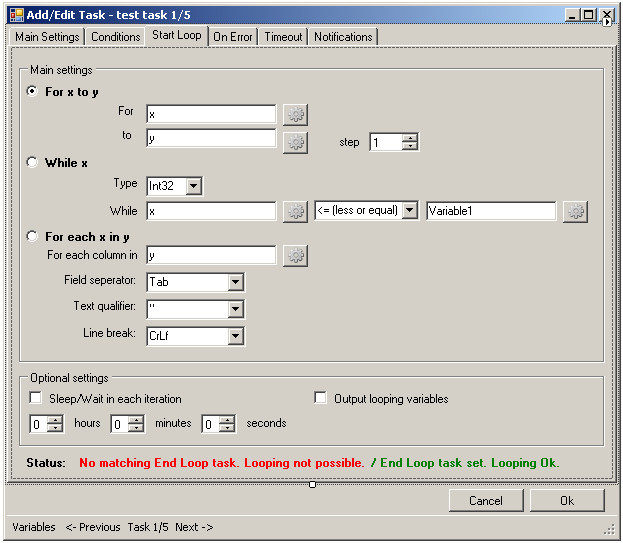This screenshot has width=623, height=543.
Task: Enable Output looping variables checkbox
Action: point(321,398)
